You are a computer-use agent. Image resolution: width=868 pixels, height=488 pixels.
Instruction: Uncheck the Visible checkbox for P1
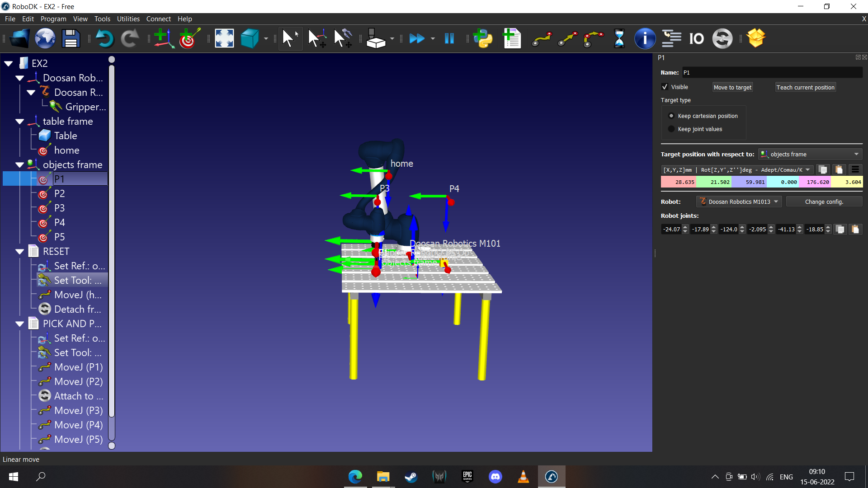[x=665, y=87]
